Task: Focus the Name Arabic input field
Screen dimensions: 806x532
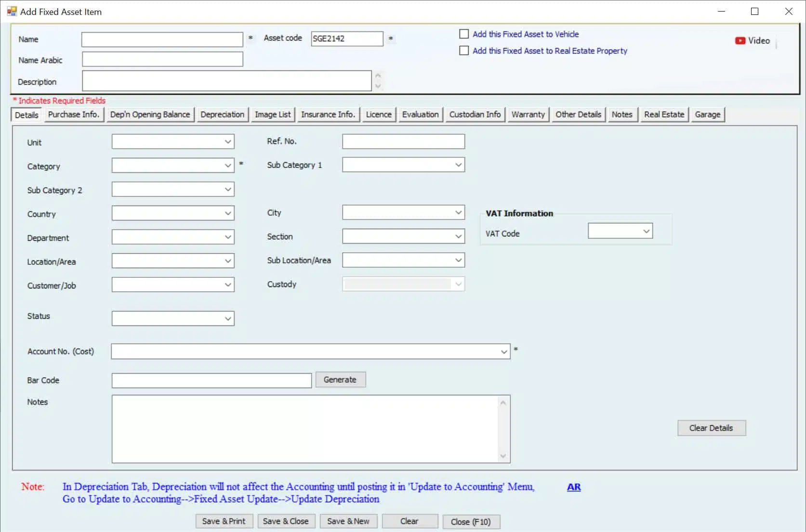Action: 162,59
